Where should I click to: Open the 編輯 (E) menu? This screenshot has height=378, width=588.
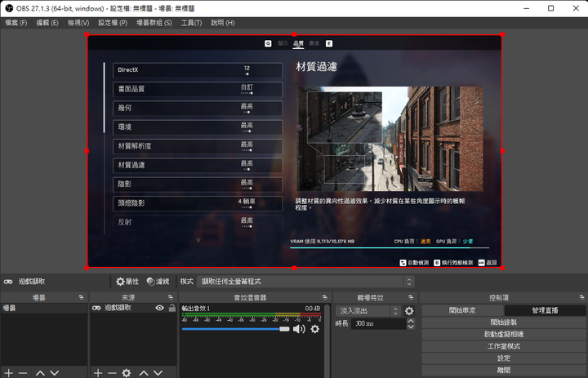[x=47, y=23]
